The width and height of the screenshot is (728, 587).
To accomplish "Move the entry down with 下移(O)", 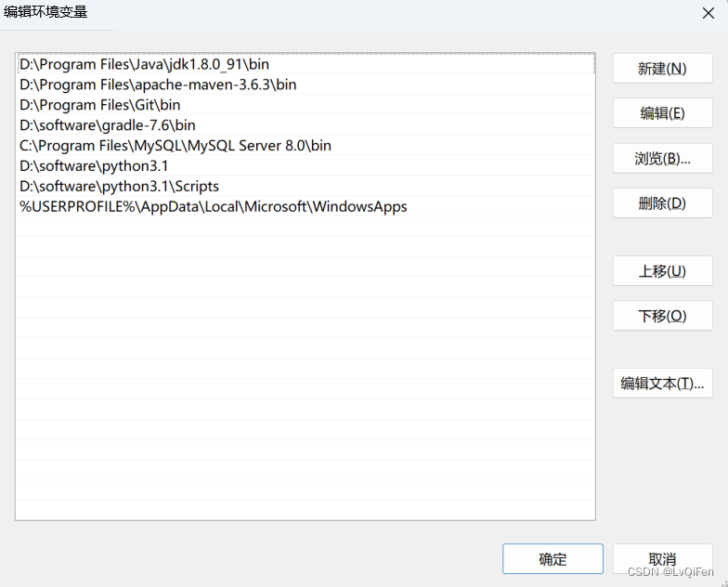I will [663, 316].
